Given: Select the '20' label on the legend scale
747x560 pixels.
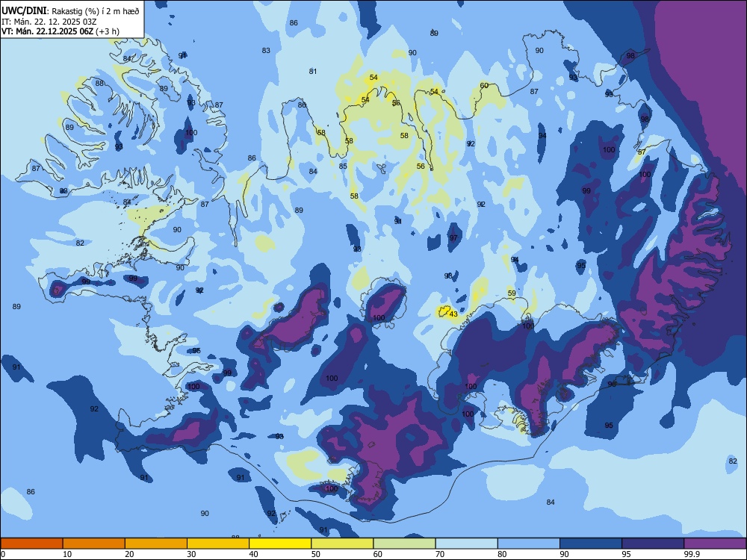Looking at the screenshot, I should pos(129,554).
